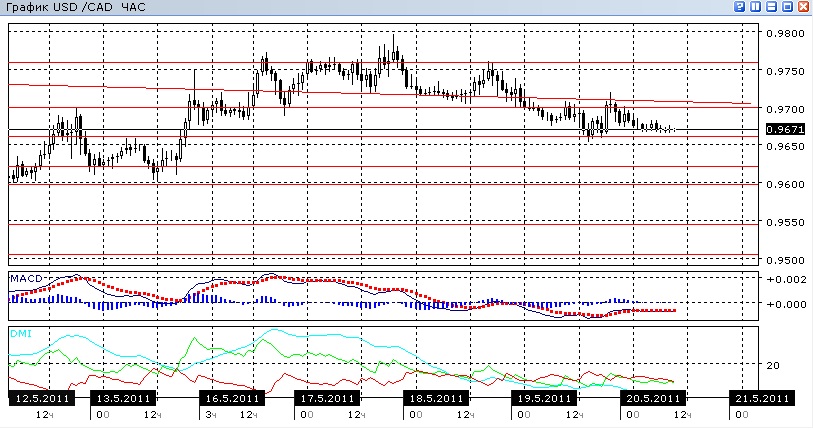Viewport: 813px width, 429px height.
Task: Click the chart title "График USD /CAD ЧАС"
Action: pos(75,7)
